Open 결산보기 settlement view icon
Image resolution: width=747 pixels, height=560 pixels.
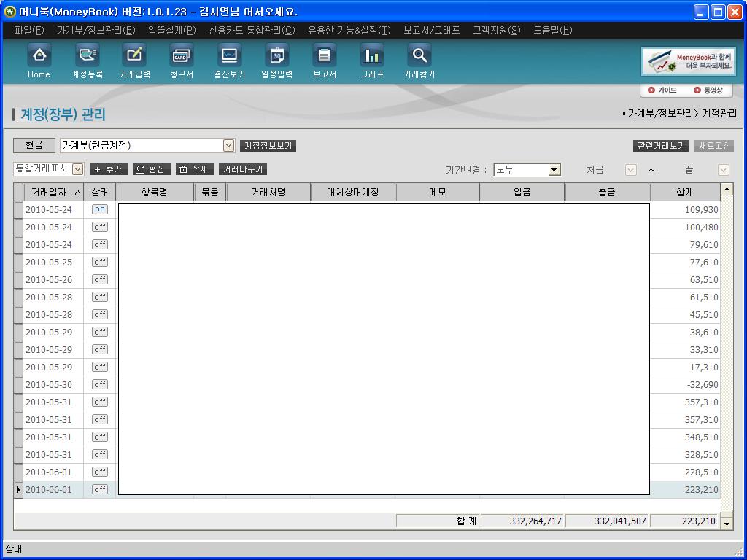[229, 55]
